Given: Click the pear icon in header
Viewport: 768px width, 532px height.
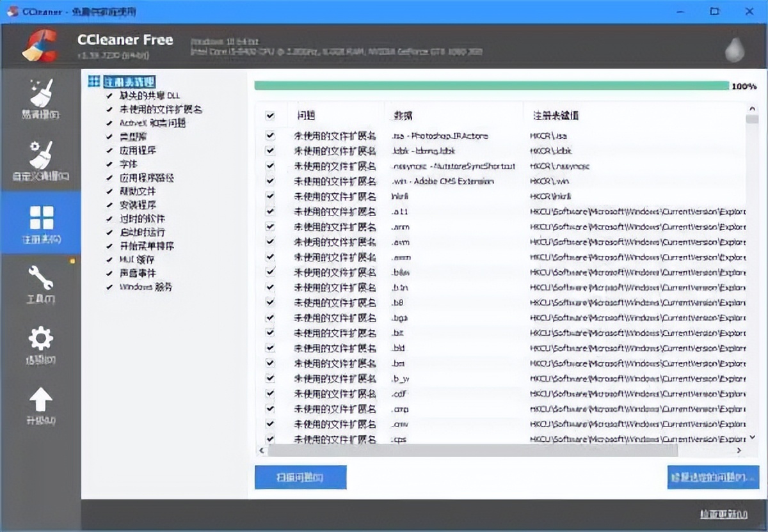Looking at the screenshot, I should tap(735, 49).
